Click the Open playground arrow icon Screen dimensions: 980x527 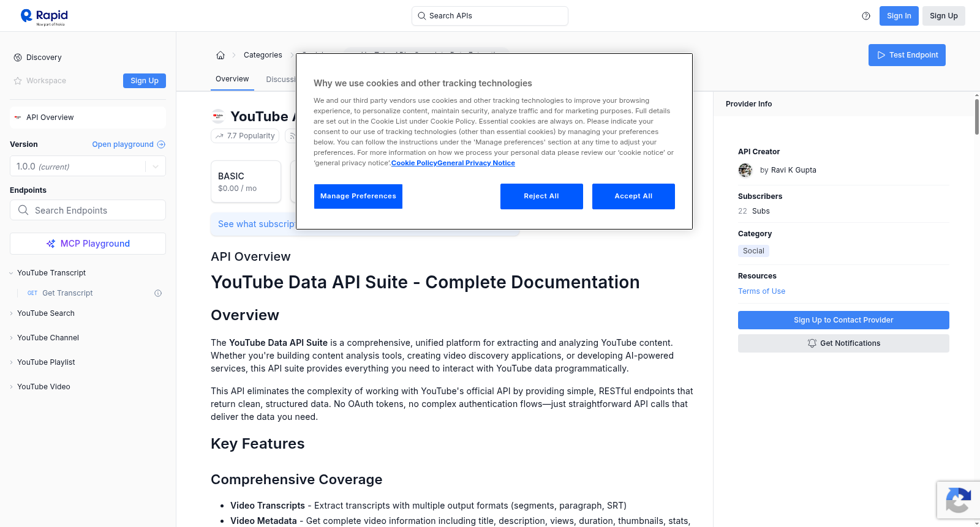161,144
